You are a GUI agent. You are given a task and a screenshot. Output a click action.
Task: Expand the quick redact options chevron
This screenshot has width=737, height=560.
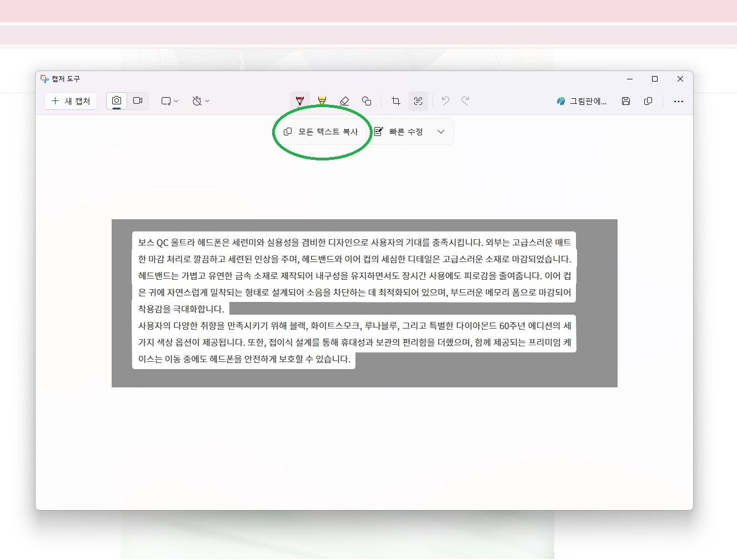tap(441, 132)
